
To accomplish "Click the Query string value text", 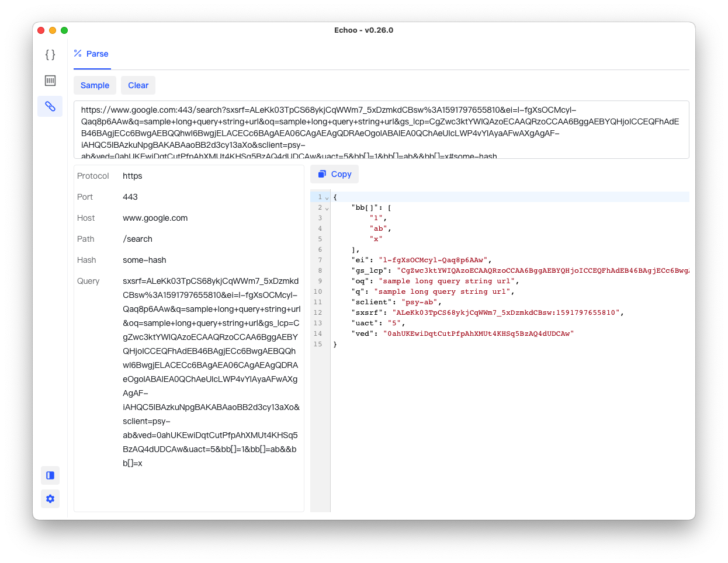I will pos(212,372).
